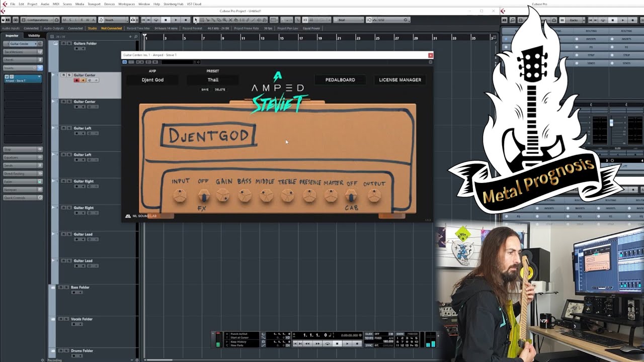644x362 pixels.
Task: Click SAVE under the preset name
Action: (205, 89)
